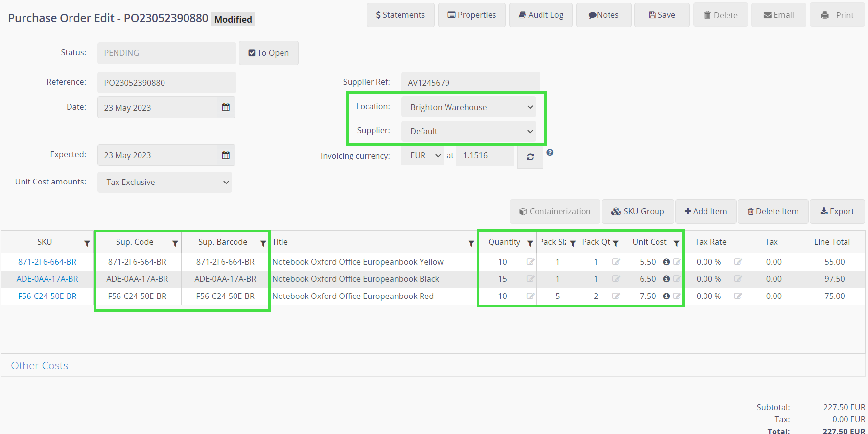This screenshot has width=868, height=434.
Task: Filter the Sup. Code column
Action: click(x=175, y=243)
